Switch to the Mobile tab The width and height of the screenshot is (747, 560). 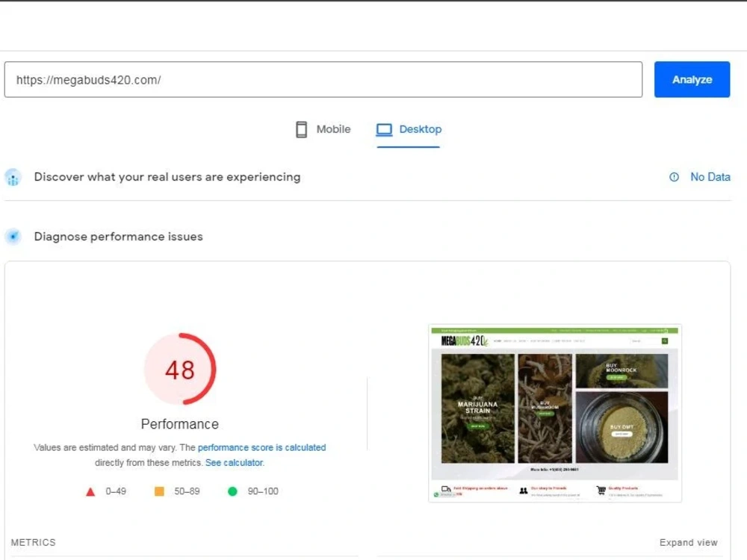(323, 129)
